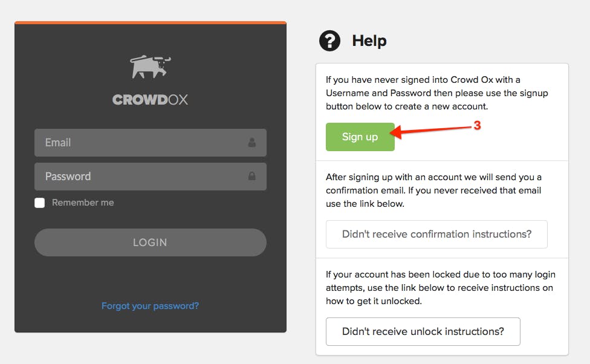The height and width of the screenshot is (364, 590).
Task: Focus the Email input field
Action: pos(151,143)
